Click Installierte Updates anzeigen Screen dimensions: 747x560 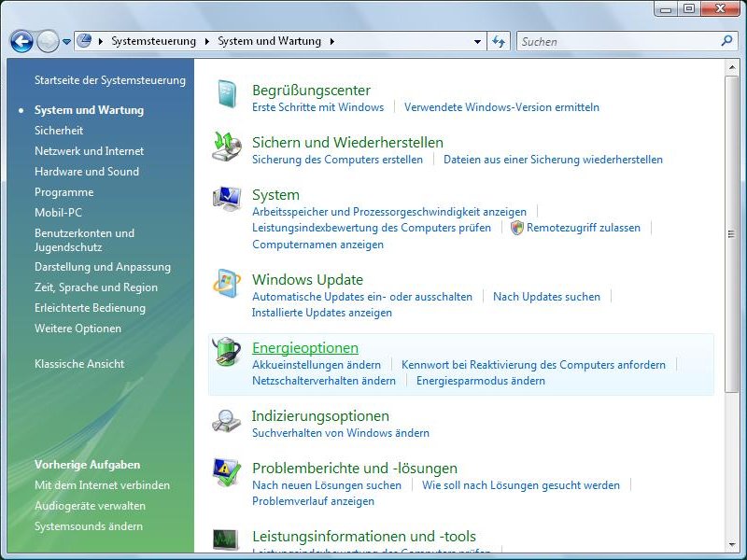(x=322, y=313)
